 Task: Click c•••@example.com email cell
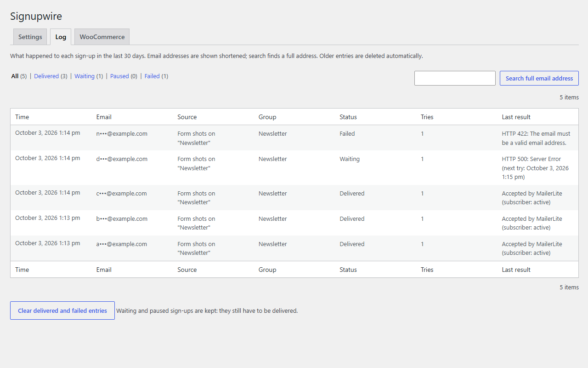coord(121,194)
